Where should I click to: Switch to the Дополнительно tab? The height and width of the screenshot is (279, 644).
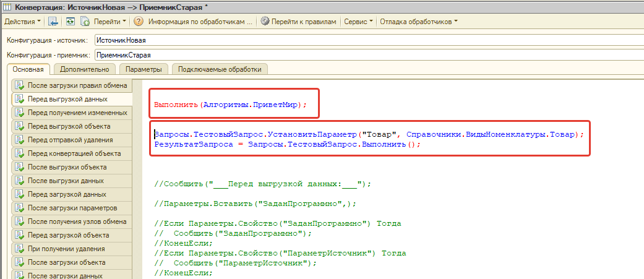point(84,69)
